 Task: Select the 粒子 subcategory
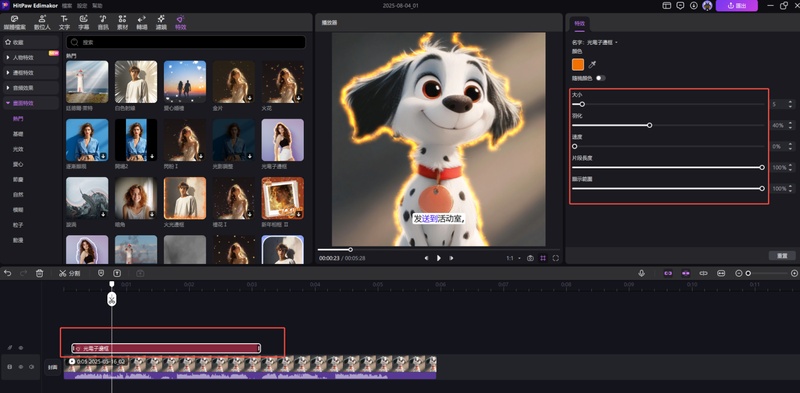[x=18, y=225]
